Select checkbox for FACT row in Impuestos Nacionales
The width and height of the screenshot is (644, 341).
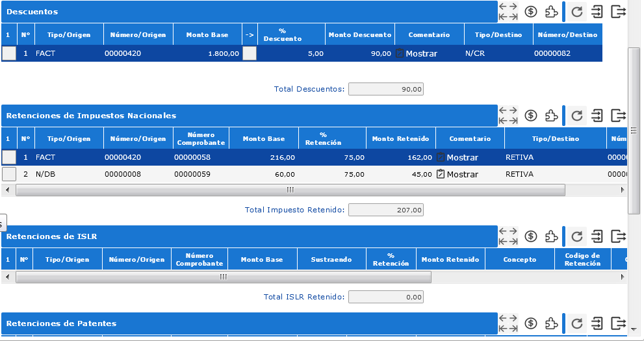(9, 157)
